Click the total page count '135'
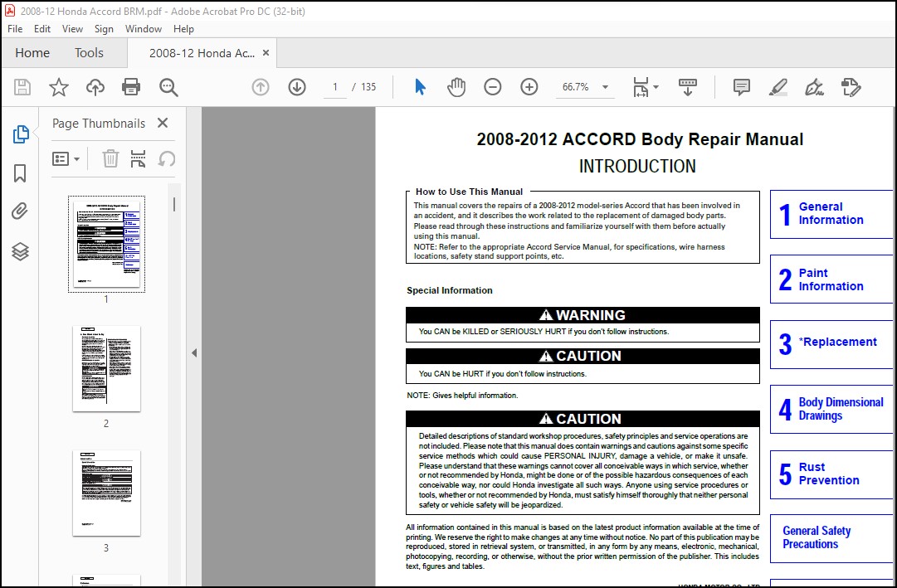Screen dimensions: 897x588 [x=368, y=87]
